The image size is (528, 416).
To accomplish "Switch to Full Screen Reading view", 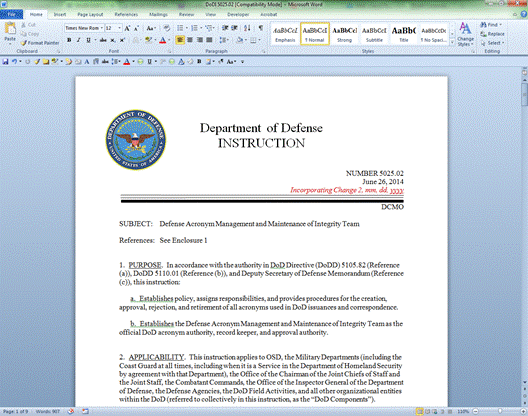I will 428,411.
